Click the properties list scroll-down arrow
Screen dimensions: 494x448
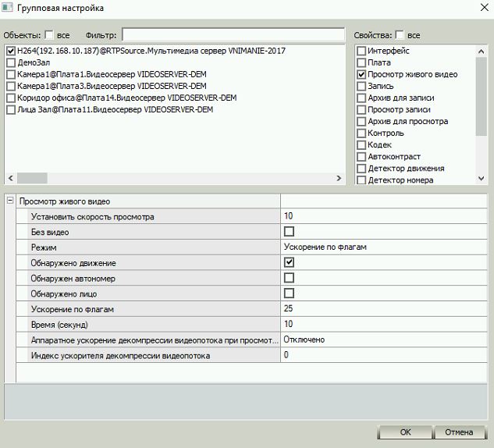pos(481,178)
